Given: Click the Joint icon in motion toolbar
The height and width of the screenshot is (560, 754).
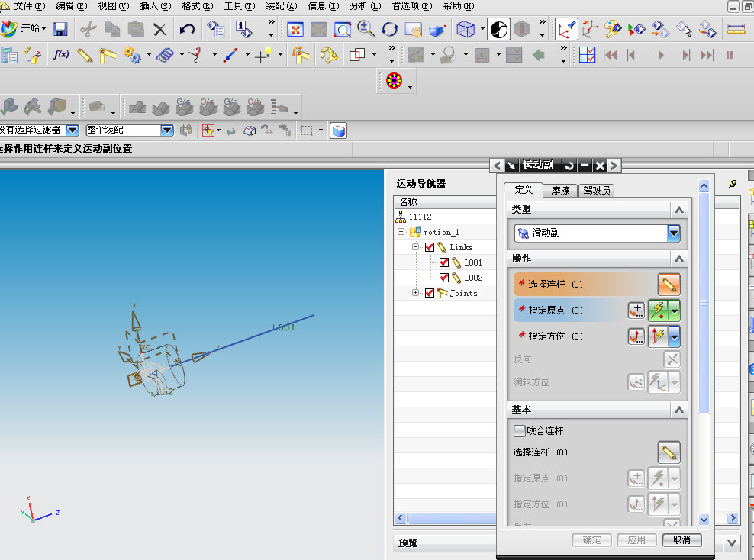Looking at the screenshot, I should point(108,55).
